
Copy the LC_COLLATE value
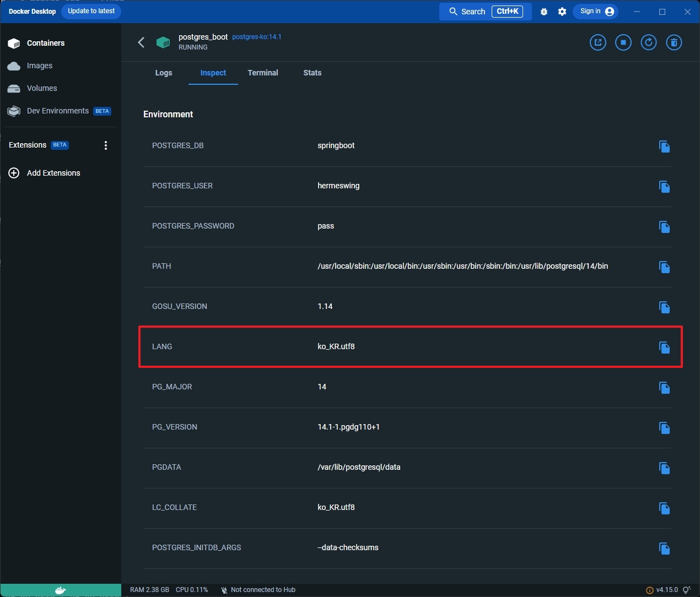point(664,508)
